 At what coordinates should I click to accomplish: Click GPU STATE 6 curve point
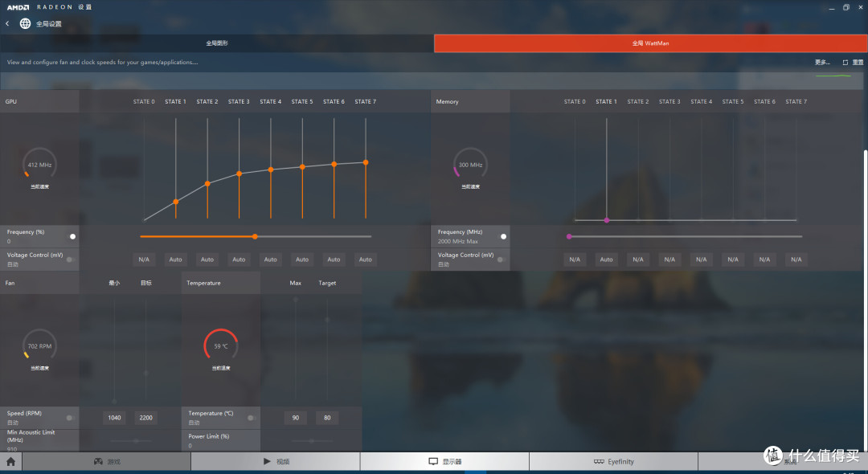coord(334,164)
